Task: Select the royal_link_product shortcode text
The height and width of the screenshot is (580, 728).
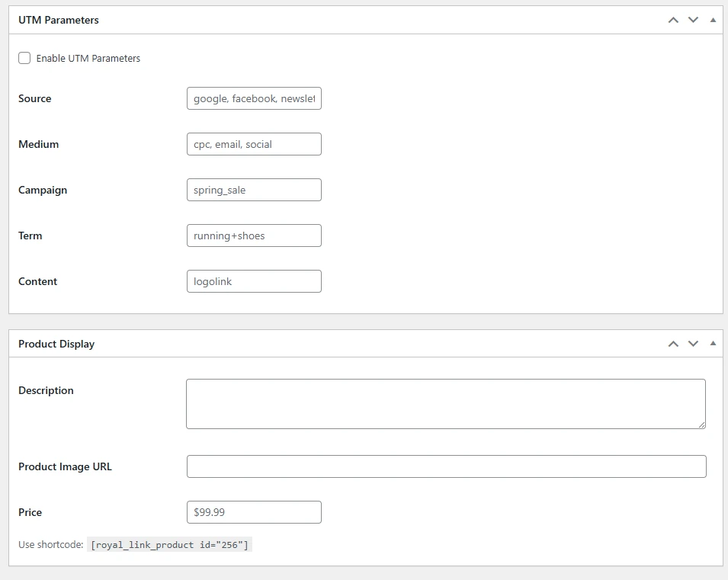Action: 170,544
